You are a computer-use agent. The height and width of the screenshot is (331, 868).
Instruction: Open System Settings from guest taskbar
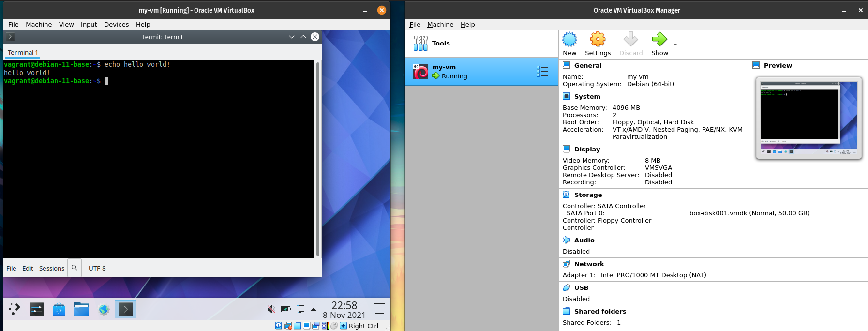pyautogui.click(x=37, y=309)
